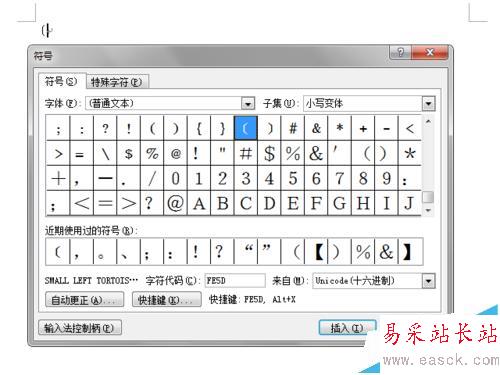
Task: Select the letter G symbol cell
Action: [339, 203]
